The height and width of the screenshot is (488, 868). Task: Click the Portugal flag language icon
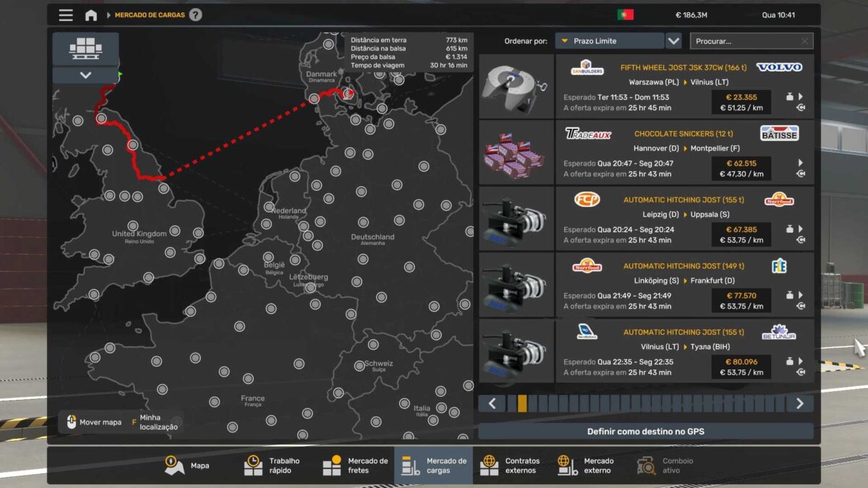tap(625, 15)
